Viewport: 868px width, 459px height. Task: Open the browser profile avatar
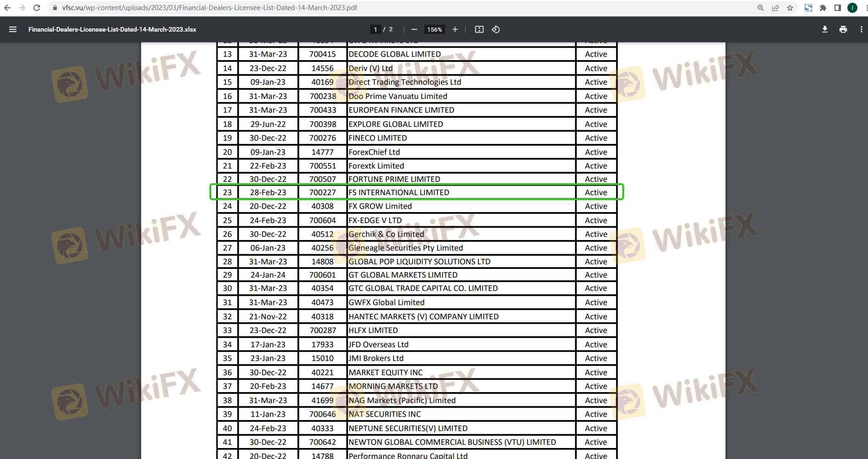(852, 8)
